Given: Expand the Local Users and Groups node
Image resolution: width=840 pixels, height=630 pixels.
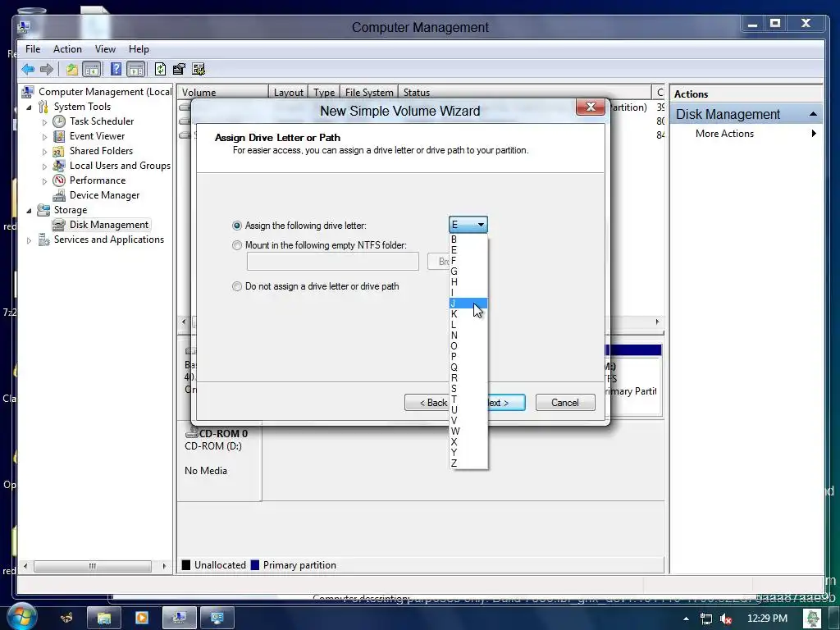Looking at the screenshot, I should pyautogui.click(x=44, y=167).
